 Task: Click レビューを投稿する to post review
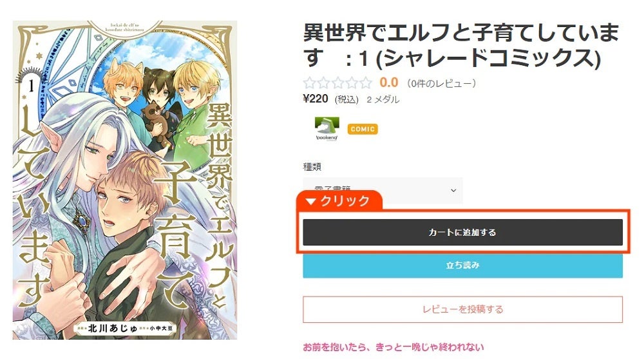tap(462, 309)
